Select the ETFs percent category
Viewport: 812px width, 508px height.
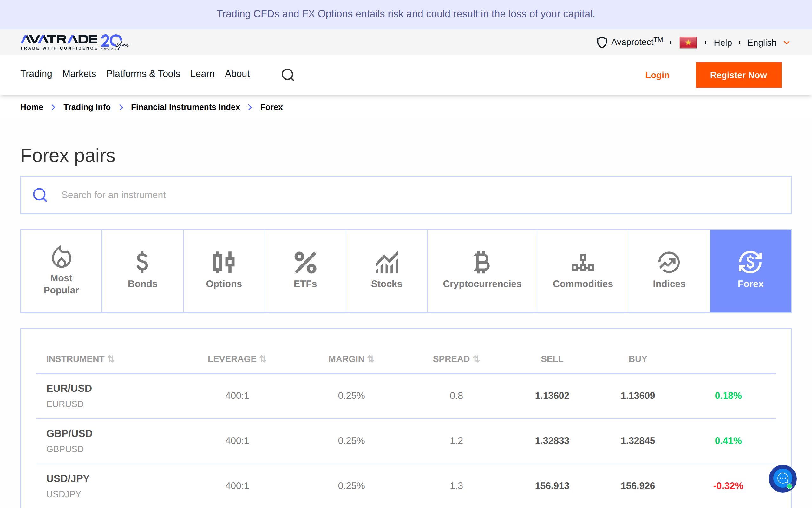pyautogui.click(x=305, y=271)
